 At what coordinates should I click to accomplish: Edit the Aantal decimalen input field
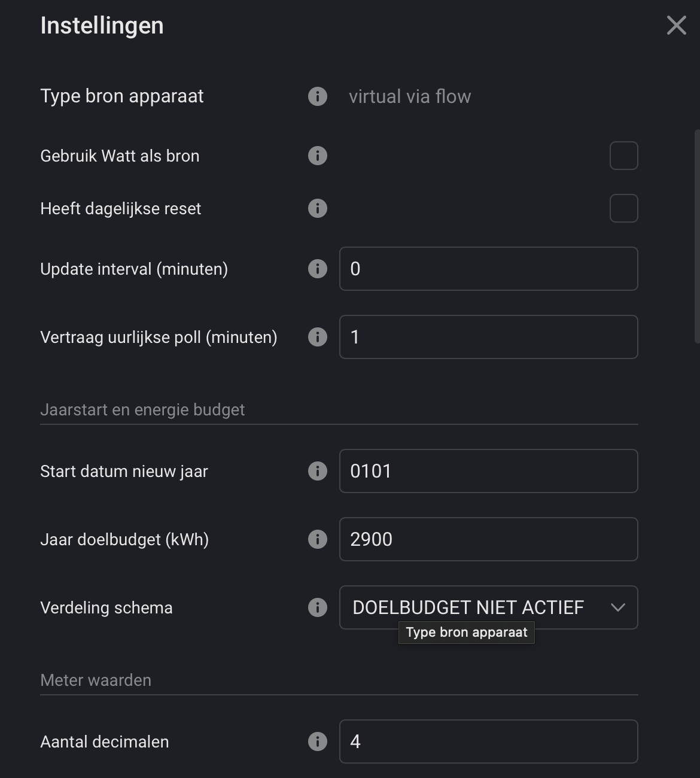(x=488, y=742)
